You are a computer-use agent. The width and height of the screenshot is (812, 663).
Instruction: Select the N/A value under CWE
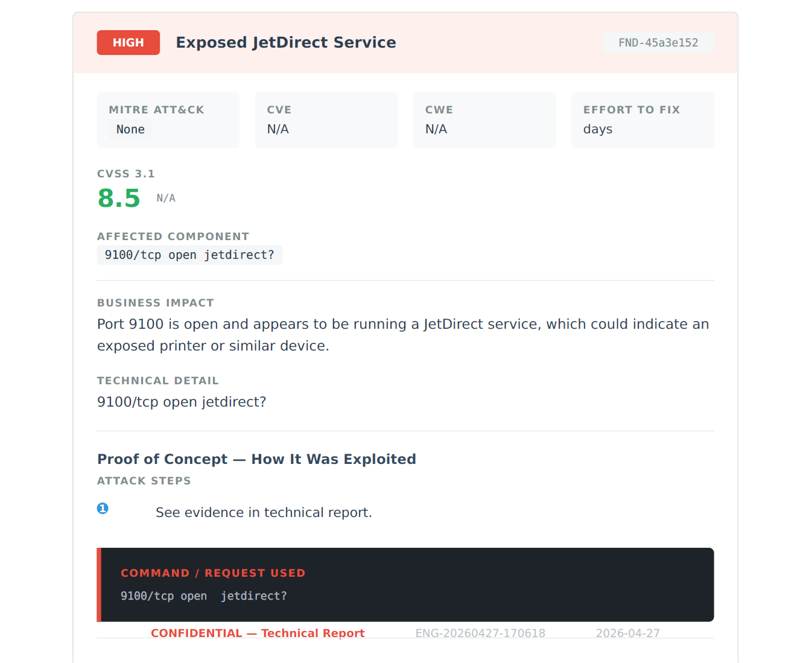tap(436, 129)
